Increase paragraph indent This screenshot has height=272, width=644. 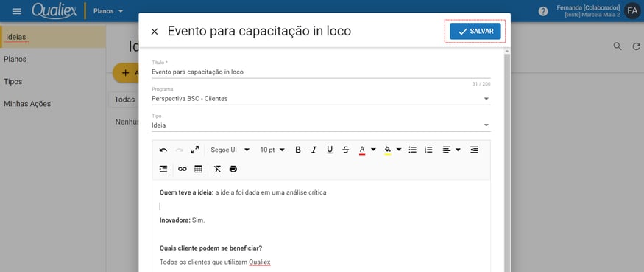pyautogui.click(x=163, y=169)
